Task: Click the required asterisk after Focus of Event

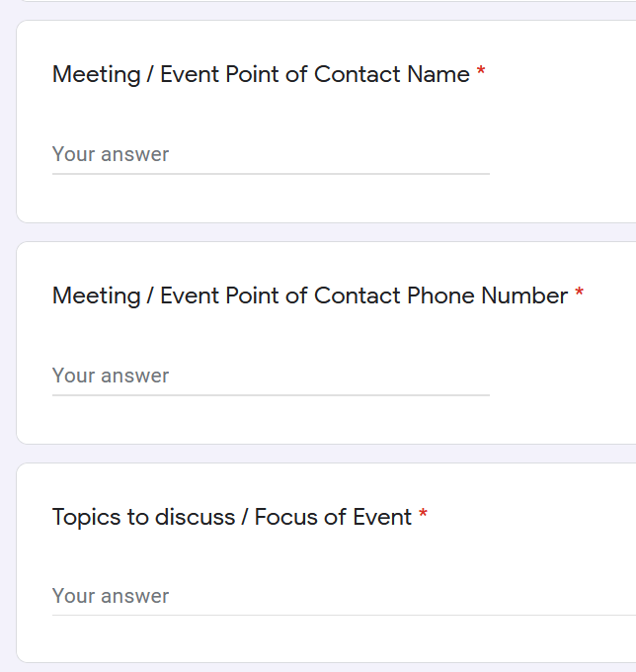Action: [423, 514]
